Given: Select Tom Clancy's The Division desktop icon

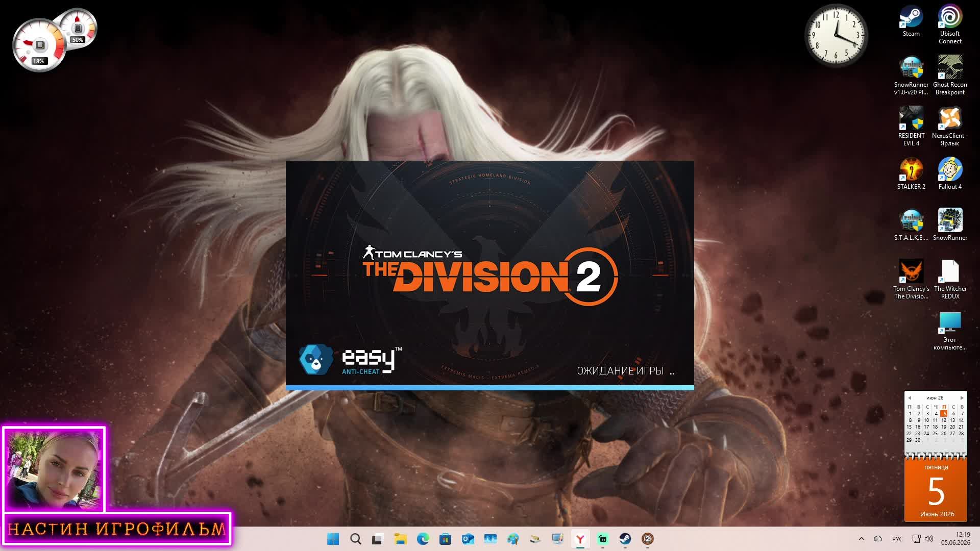Looking at the screenshot, I should [x=911, y=280].
